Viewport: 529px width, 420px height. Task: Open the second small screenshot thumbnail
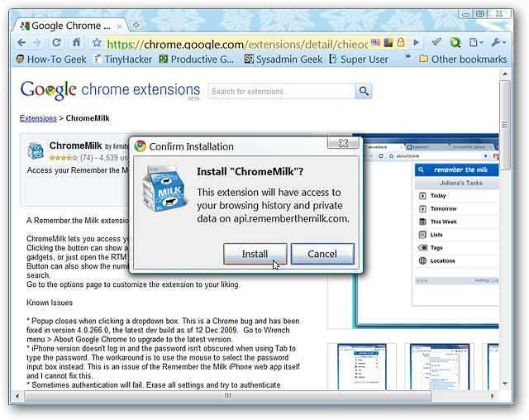440,367
